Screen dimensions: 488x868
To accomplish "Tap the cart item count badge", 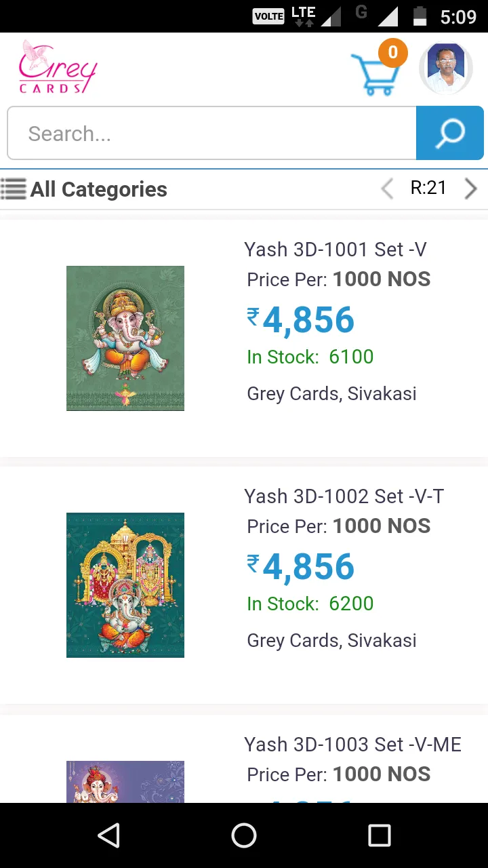I will pos(392,53).
